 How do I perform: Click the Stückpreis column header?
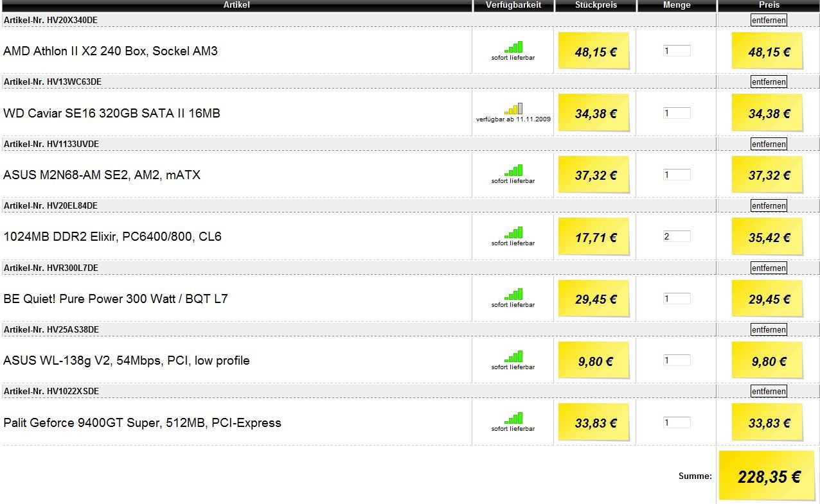click(596, 5)
